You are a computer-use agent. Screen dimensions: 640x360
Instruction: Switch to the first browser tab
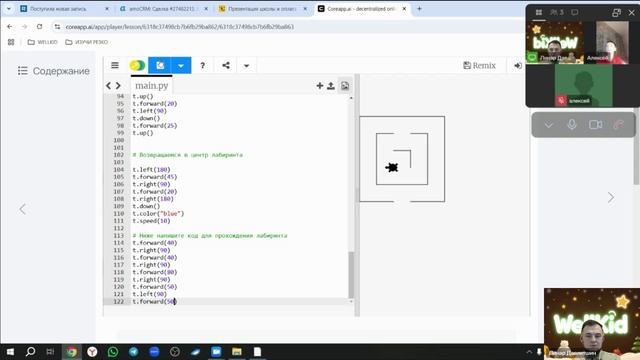64,9
